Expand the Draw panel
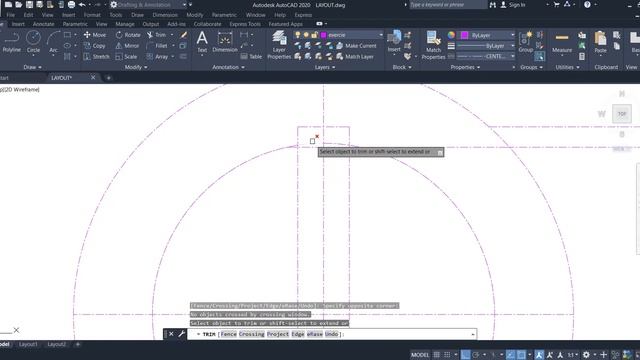 click(33, 67)
